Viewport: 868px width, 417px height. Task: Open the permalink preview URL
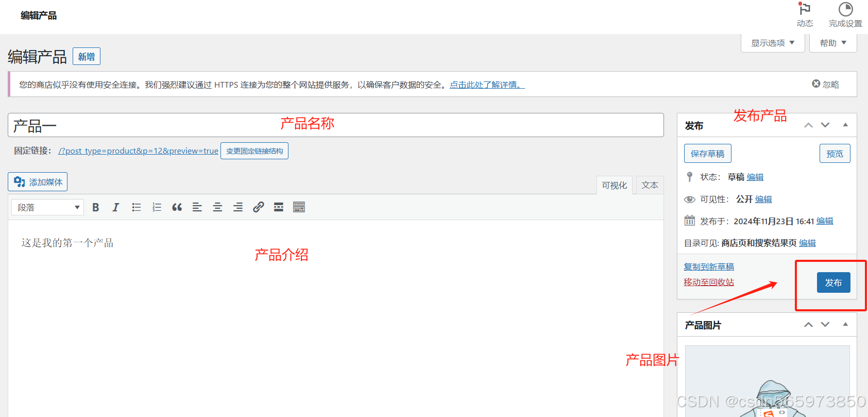click(139, 151)
